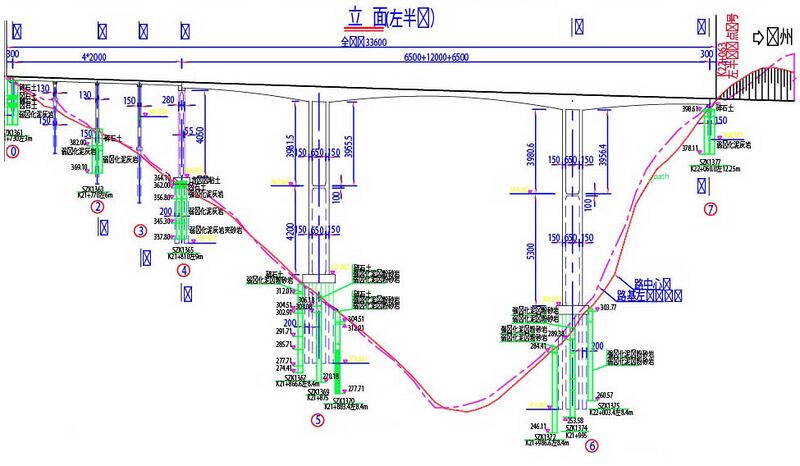Click the direction arrow beside 州
The width and height of the screenshot is (800, 466).
(759, 37)
